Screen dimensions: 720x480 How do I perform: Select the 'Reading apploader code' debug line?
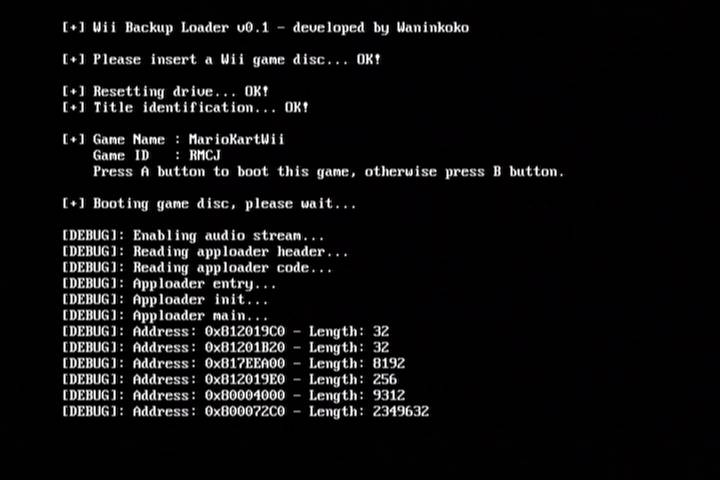197,267
